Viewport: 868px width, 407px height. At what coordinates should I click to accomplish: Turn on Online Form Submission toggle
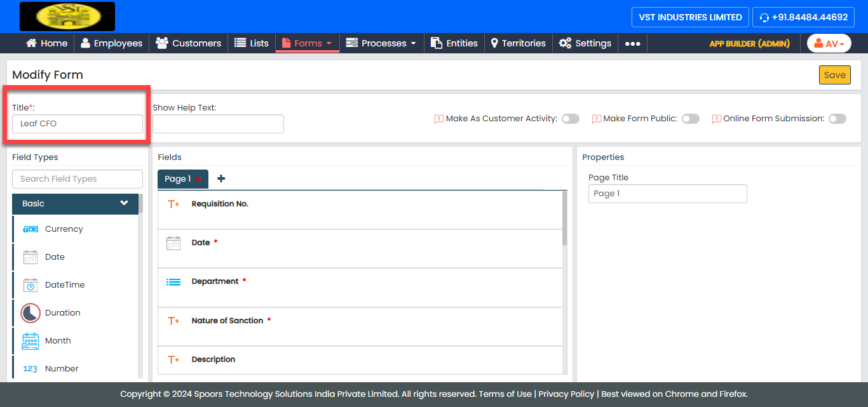coord(837,119)
